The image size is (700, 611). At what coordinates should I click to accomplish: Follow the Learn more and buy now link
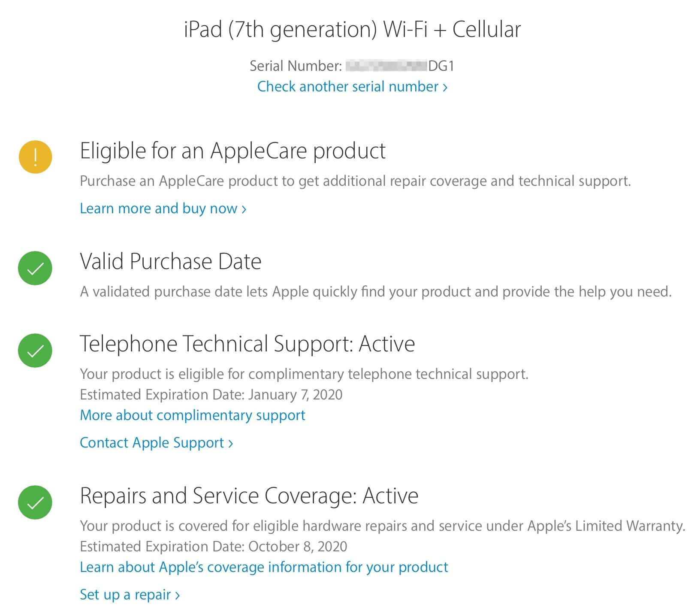[163, 209]
